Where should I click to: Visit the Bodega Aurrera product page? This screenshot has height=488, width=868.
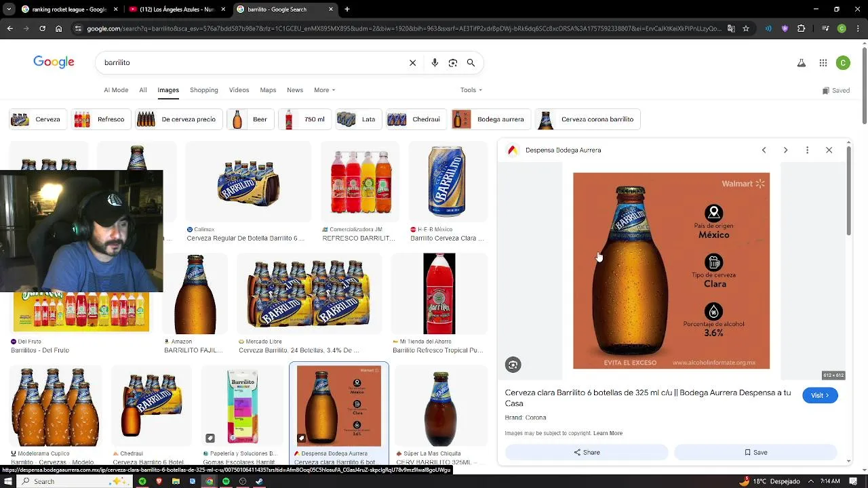click(820, 395)
